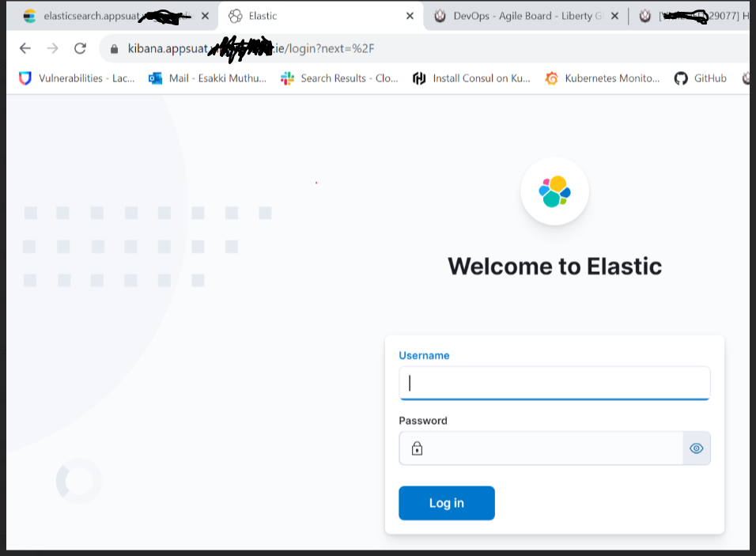This screenshot has width=756, height=556.
Task: Click the Elastic tab favicon
Action: coord(236,16)
